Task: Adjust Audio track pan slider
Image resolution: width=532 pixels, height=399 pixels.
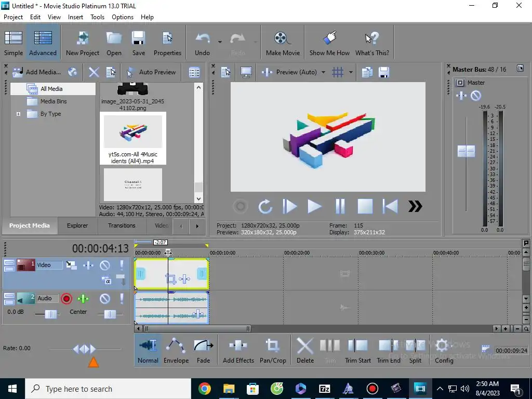Action: [110, 314]
